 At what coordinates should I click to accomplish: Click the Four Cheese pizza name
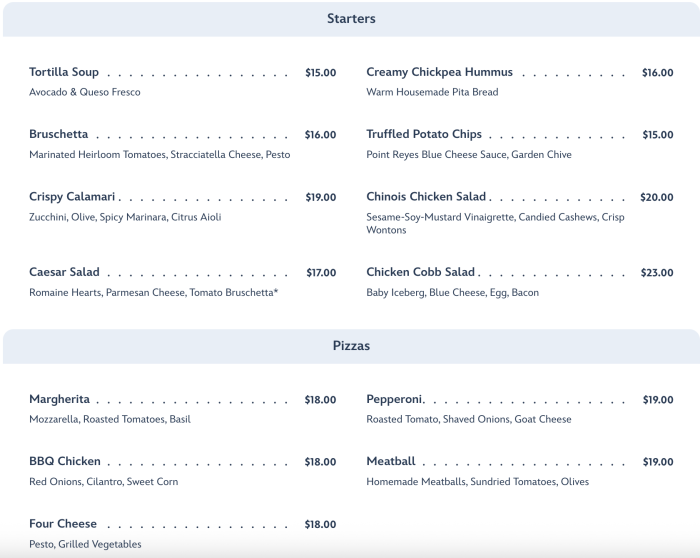tap(63, 524)
